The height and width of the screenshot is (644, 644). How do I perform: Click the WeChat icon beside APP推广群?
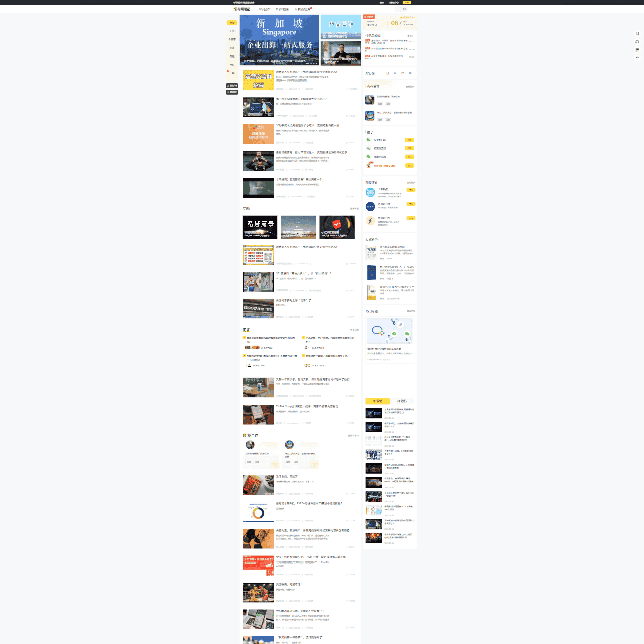[368, 140]
